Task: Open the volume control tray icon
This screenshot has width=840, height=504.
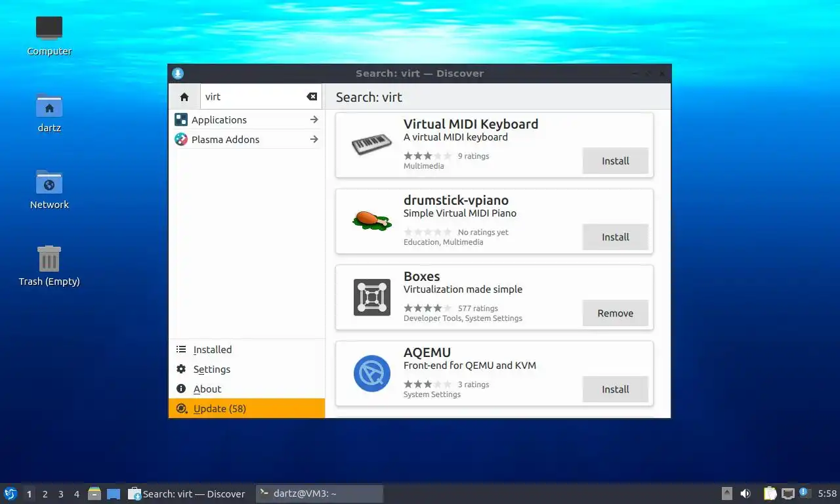Action: click(745, 493)
